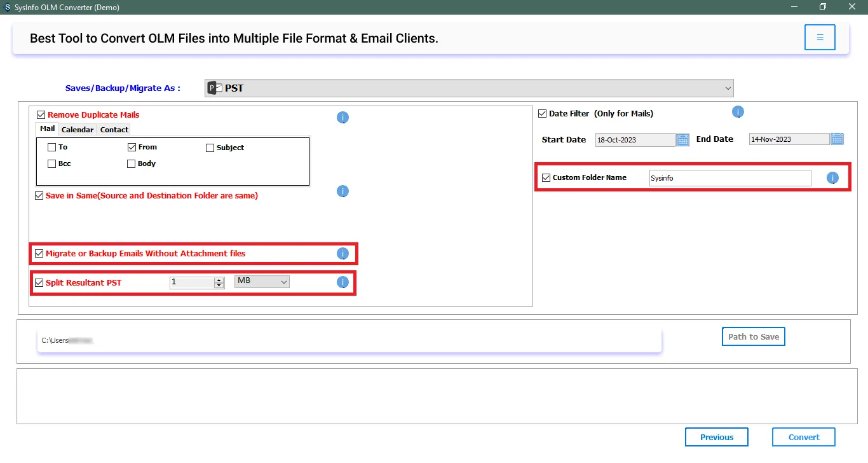
Task: Click info icon beside Remove Duplicate Mails
Action: (342, 118)
